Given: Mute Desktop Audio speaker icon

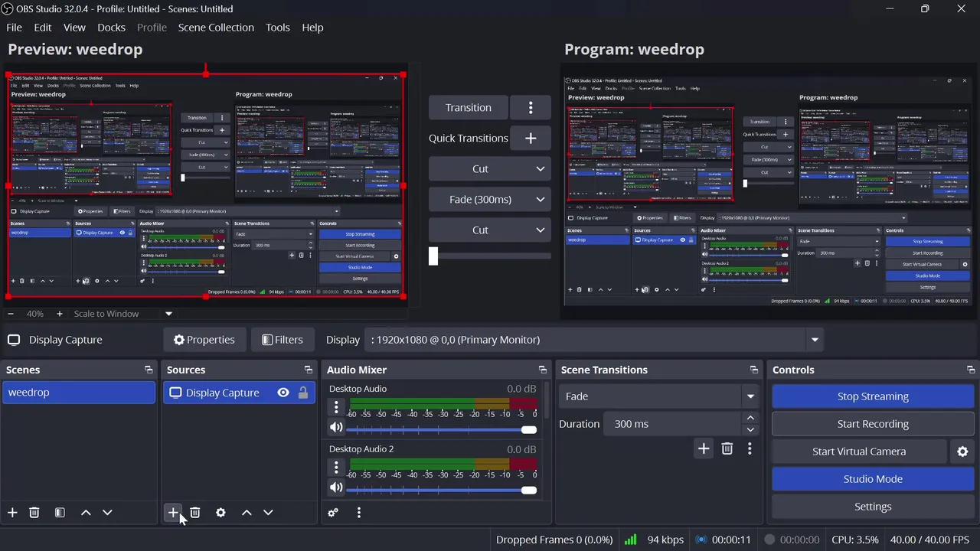Looking at the screenshot, I should coord(336,428).
